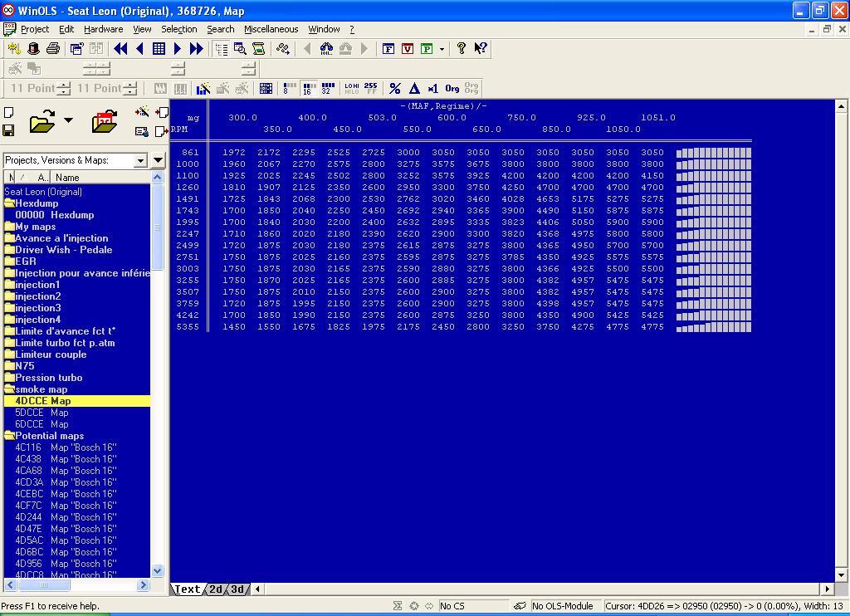Open the Miscellaneous menu

coord(271,29)
